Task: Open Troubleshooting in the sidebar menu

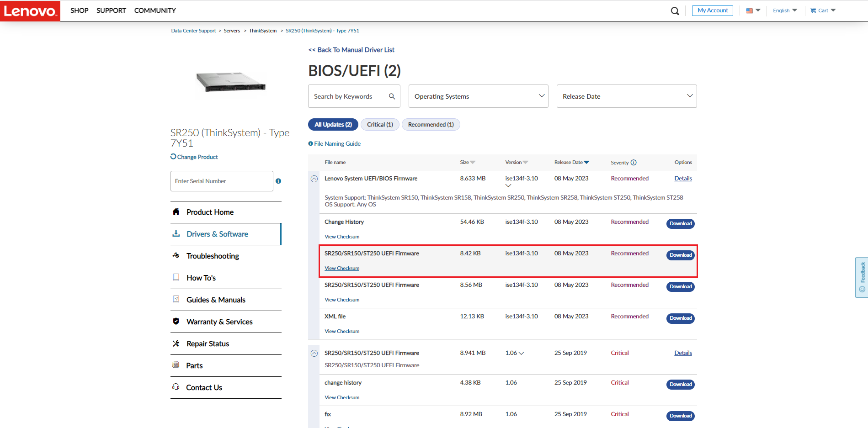Action: [213, 256]
